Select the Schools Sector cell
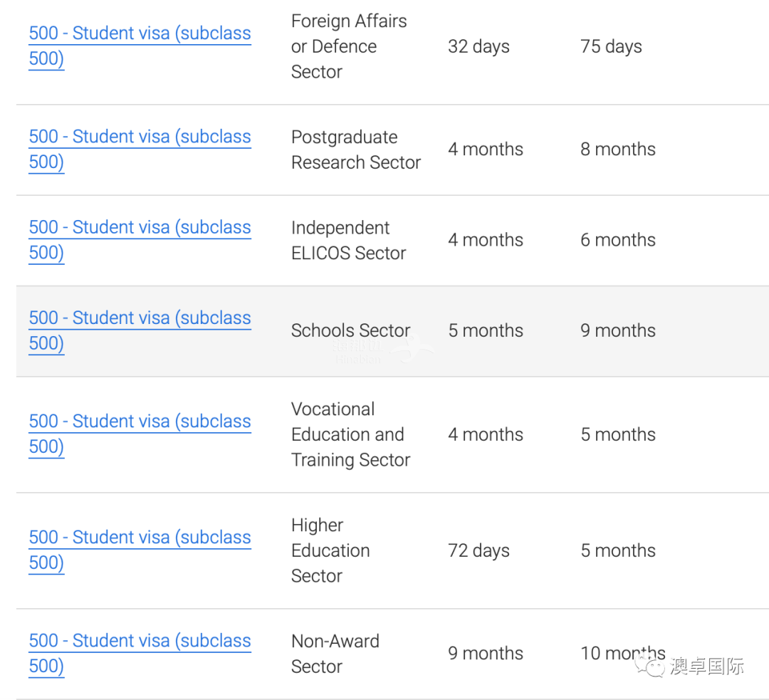Image resolution: width=769 pixels, height=700 pixels. point(350,330)
